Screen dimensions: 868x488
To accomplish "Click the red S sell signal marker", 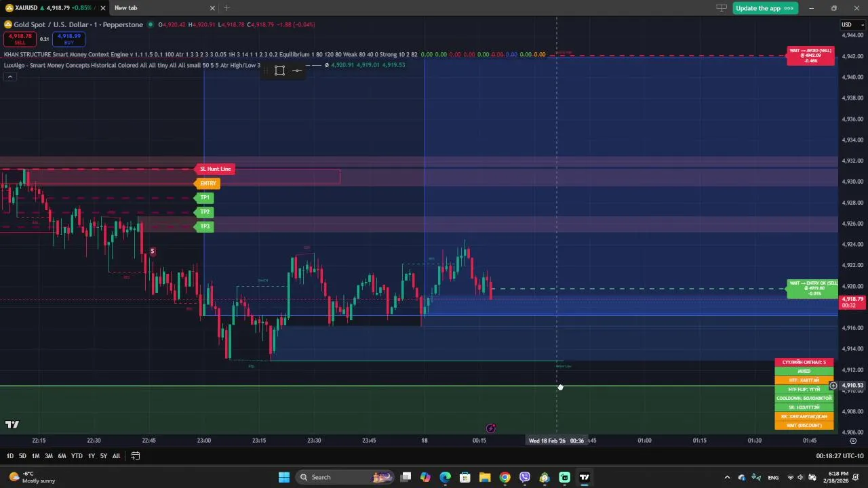I will click(152, 251).
